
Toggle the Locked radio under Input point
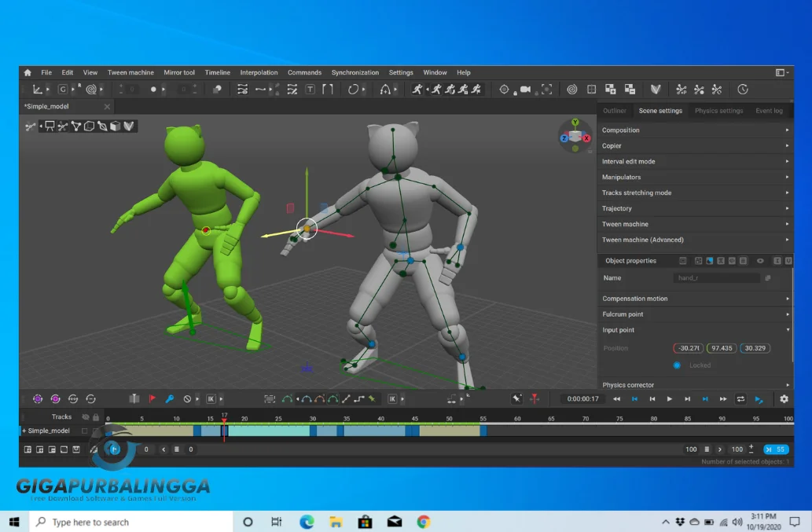click(x=677, y=365)
